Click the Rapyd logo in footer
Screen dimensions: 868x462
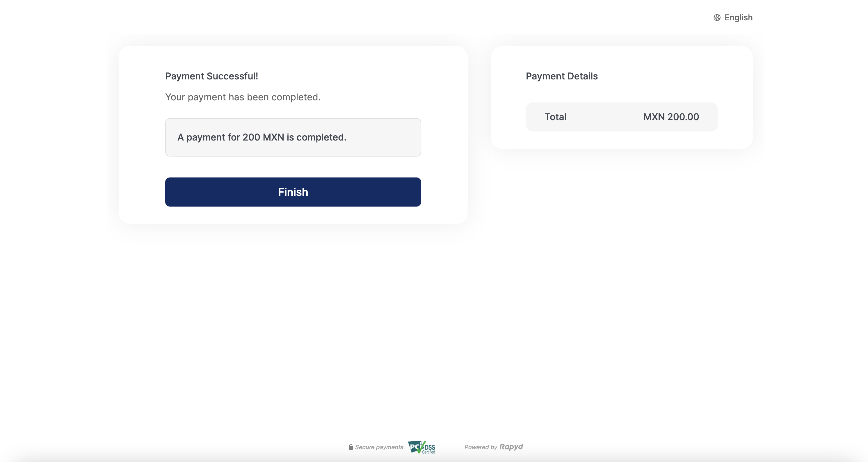pyautogui.click(x=511, y=447)
